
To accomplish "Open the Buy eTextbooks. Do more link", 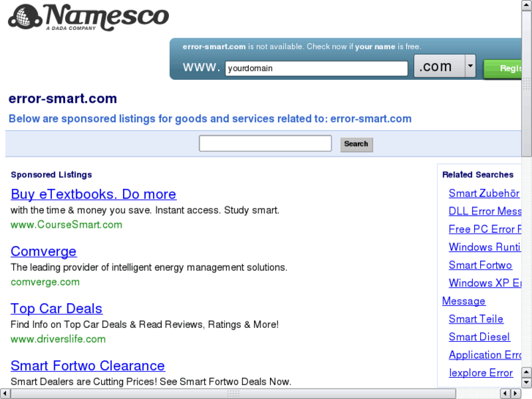I will 94,194.
